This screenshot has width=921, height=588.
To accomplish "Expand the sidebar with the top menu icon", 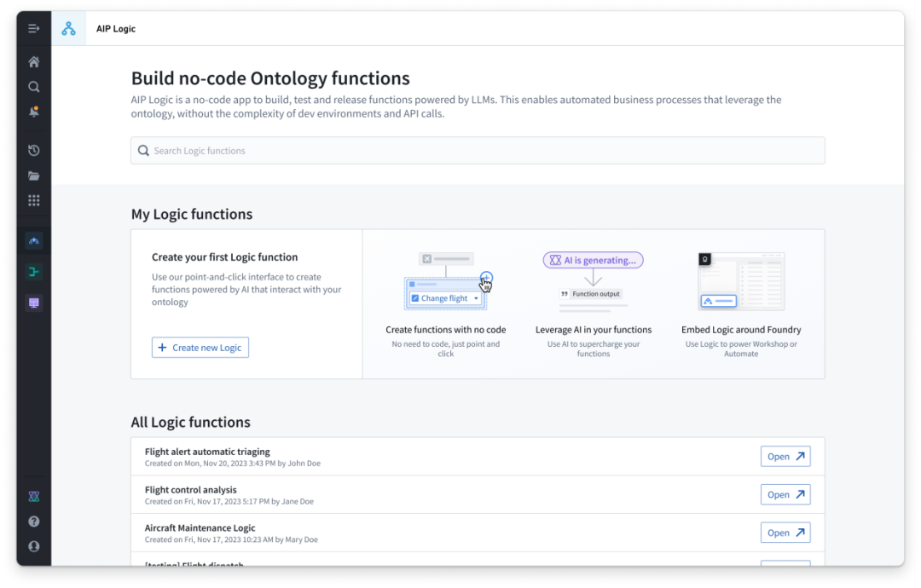I will pos(34,29).
